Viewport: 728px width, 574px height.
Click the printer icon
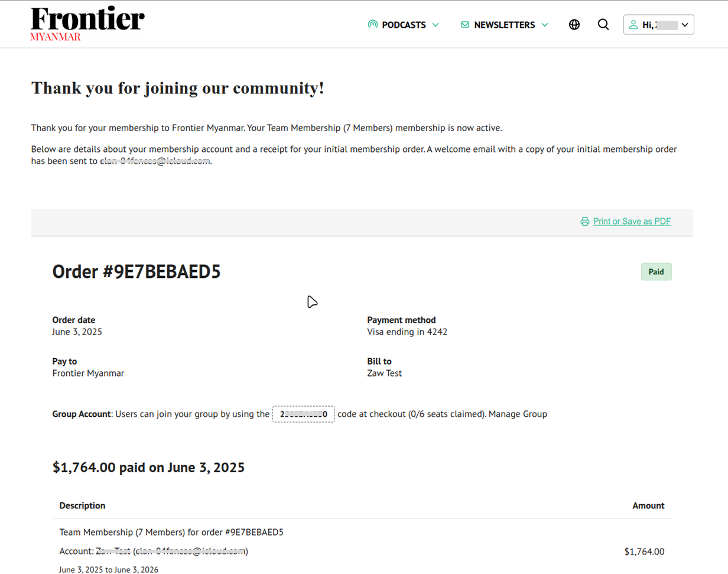[x=585, y=222]
